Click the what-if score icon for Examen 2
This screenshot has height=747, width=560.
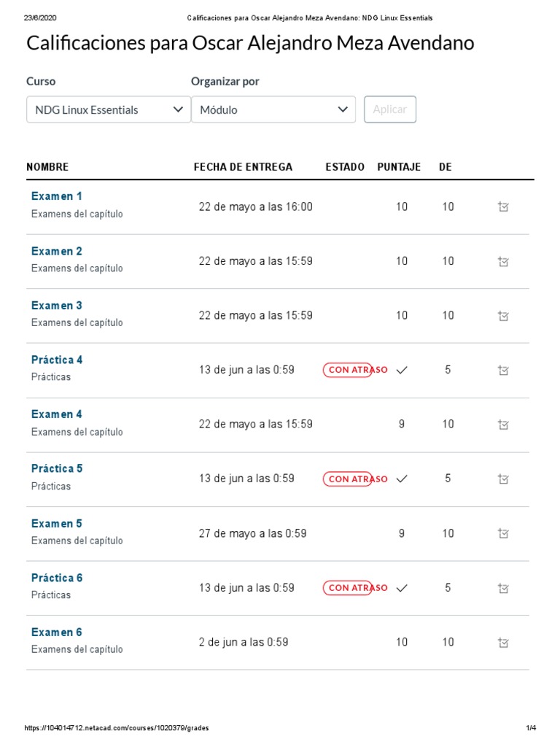point(503,262)
